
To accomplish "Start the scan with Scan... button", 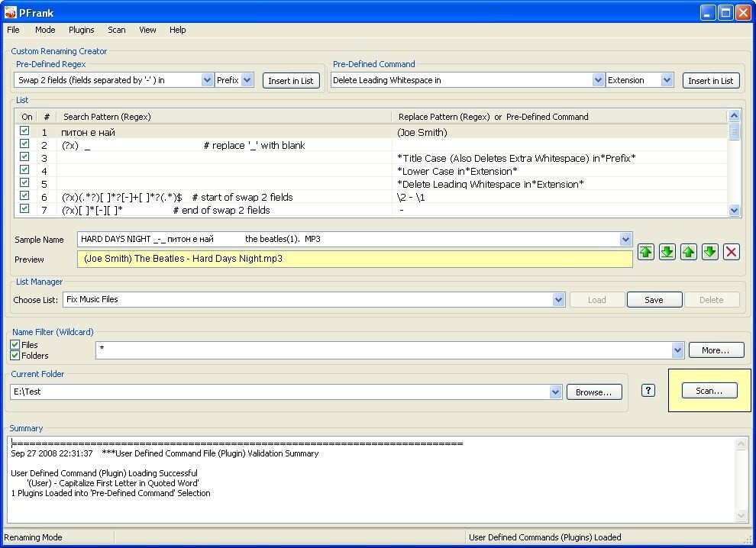I will [709, 391].
